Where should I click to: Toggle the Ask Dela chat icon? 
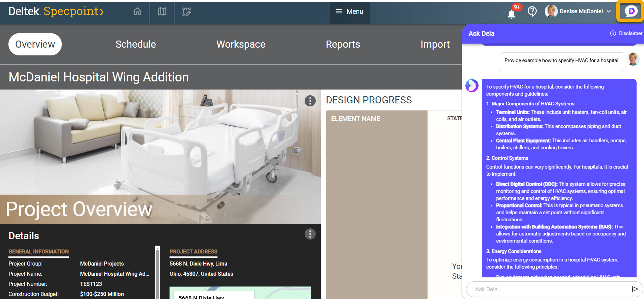click(630, 11)
